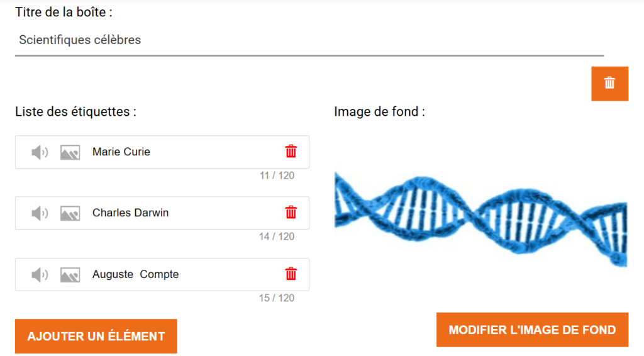Click the Charles Darwin label text field
The image size is (644, 356).
click(x=182, y=213)
